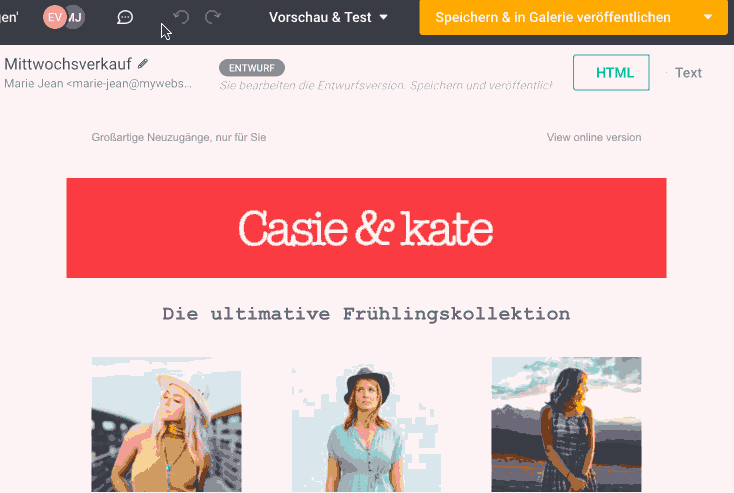Click Speichern & in Galerie veröffentlichen
Image resolution: width=734 pixels, height=493 pixels.
coord(553,17)
